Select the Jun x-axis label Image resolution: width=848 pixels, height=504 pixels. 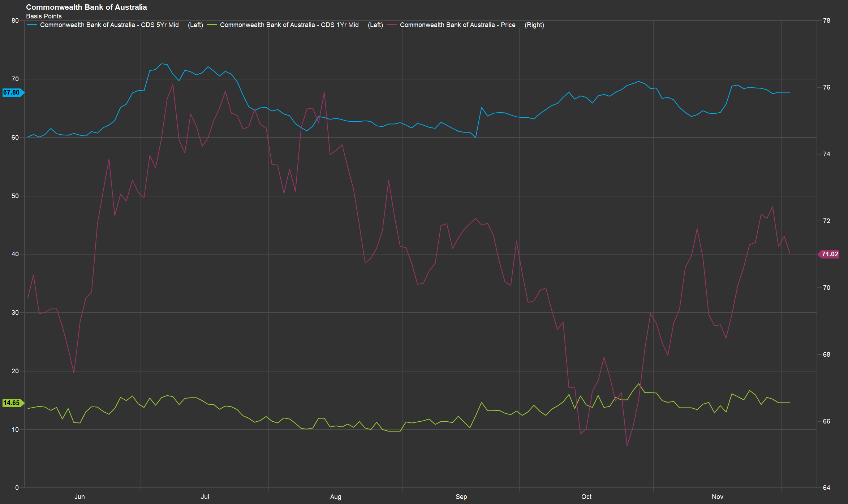tap(79, 497)
